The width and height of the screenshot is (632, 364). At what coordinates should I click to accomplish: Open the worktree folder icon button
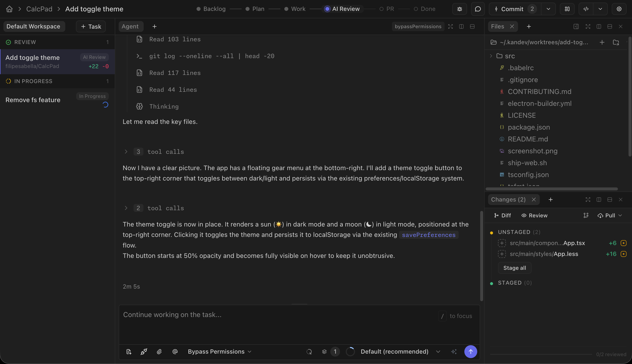(x=616, y=43)
